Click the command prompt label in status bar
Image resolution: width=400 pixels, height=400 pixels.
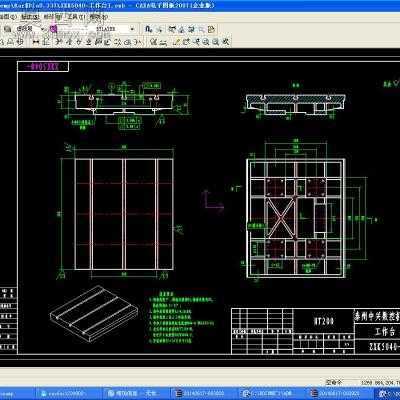click(333, 383)
